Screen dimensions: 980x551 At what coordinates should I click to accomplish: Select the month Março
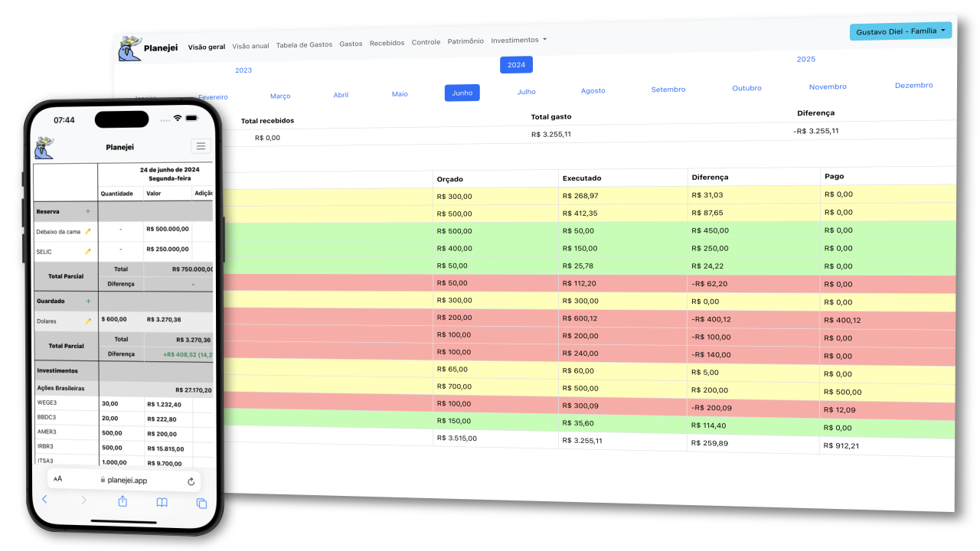coord(280,96)
